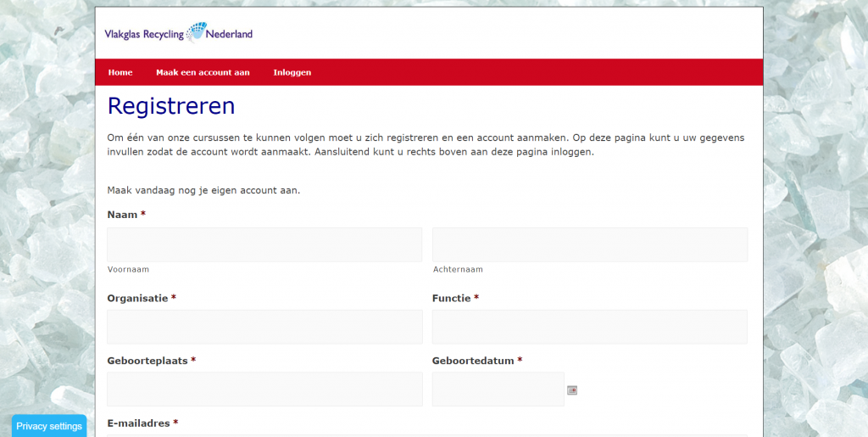This screenshot has width=868, height=437.
Task: Click the Functie field label
Action: (x=452, y=298)
